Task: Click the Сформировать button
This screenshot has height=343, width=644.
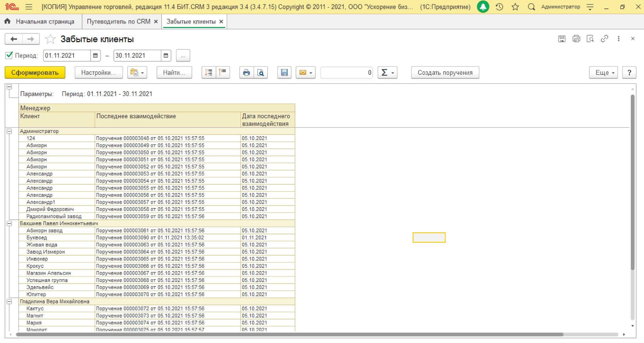Action: click(35, 73)
